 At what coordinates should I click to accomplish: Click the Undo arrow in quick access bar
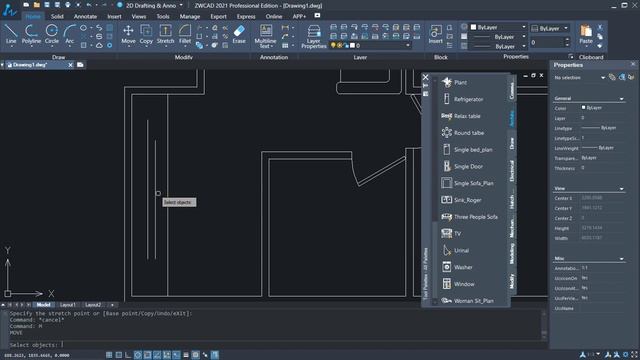[x=89, y=5]
